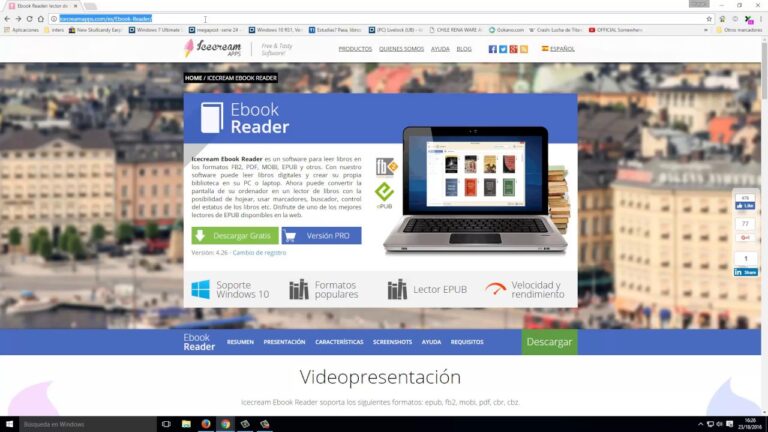This screenshot has height=432, width=768.
Task: Click the HOME breadcrumb link
Action: pos(193,78)
